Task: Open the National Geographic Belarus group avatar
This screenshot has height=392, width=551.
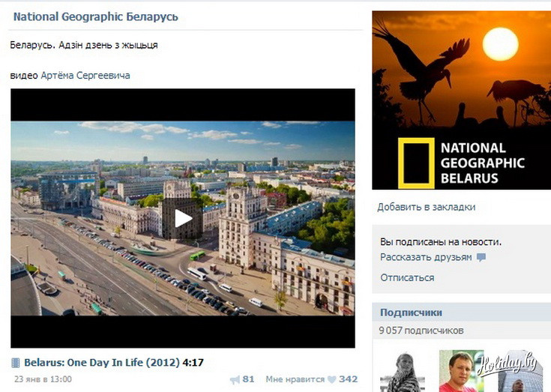Action: (x=461, y=100)
